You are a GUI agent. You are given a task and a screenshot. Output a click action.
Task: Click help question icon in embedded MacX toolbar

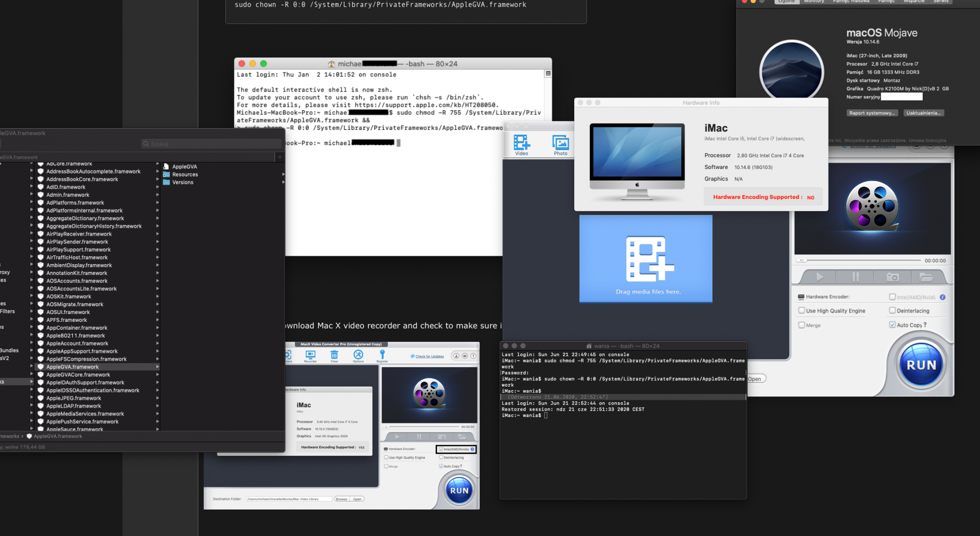(x=473, y=356)
